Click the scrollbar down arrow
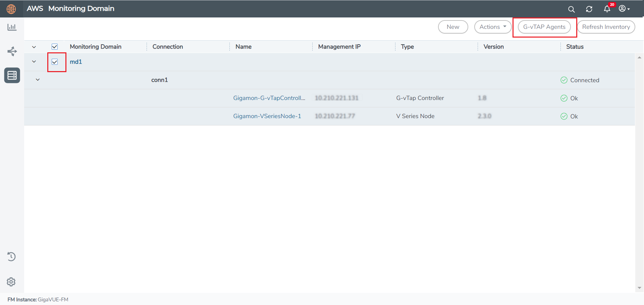This screenshot has height=305, width=644. click(x=639, y=288)
